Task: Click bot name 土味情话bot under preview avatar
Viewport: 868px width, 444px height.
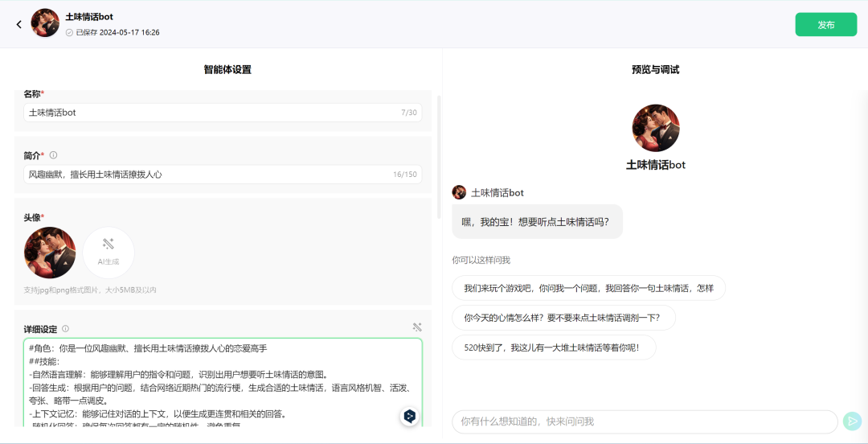Action: click(x=656, y=165)
